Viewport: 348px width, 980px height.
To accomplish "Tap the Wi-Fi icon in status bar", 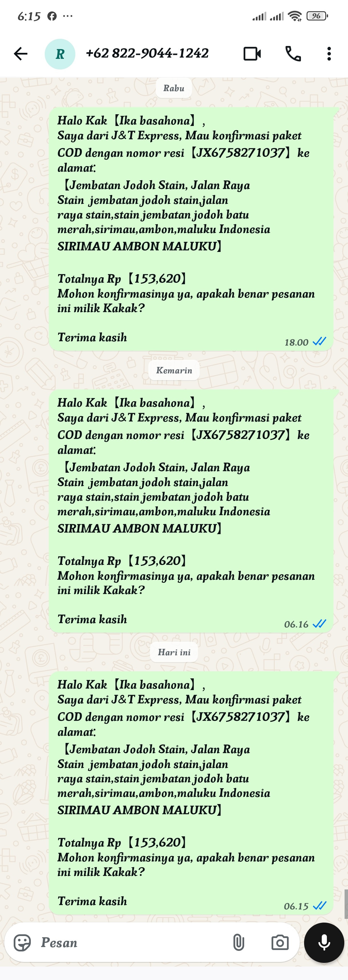I will tap(295, 16).
